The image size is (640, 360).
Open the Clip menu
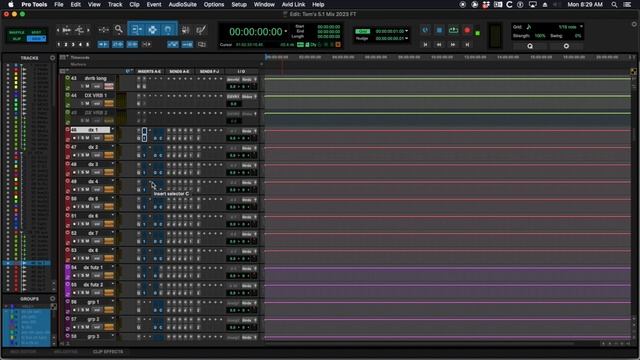(x=134, y=4)
